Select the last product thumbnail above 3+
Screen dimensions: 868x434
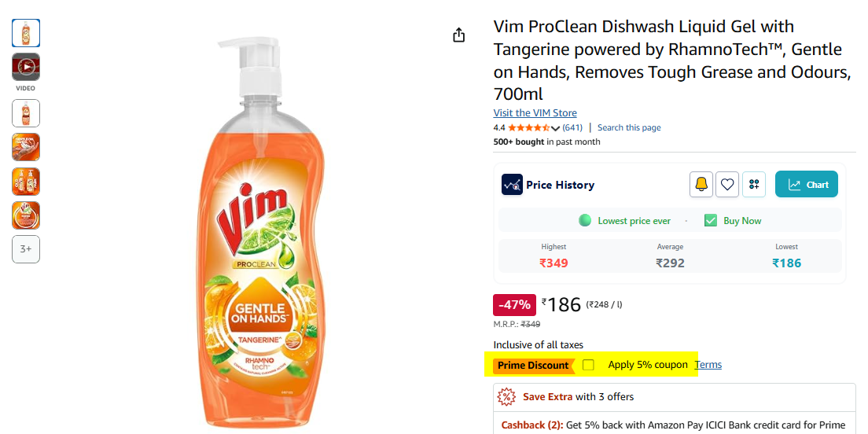[x=26, y=215]
